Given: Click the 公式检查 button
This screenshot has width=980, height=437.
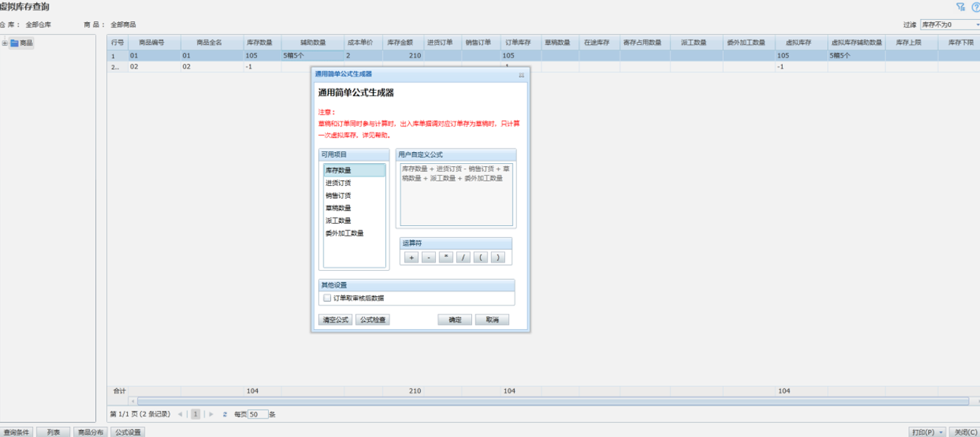Looking at the screenshot, I should pyautogui.click(x=372, y=320).
